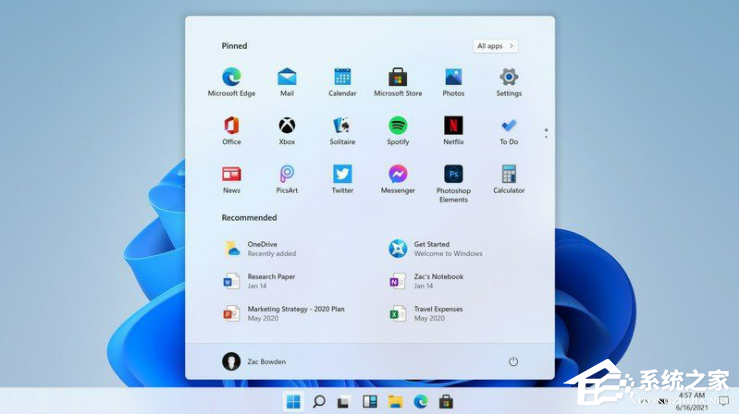This screenshot has width=739, height=414.
Task: Open Microsoft Store from pinned apps
Action: point(398,82)
